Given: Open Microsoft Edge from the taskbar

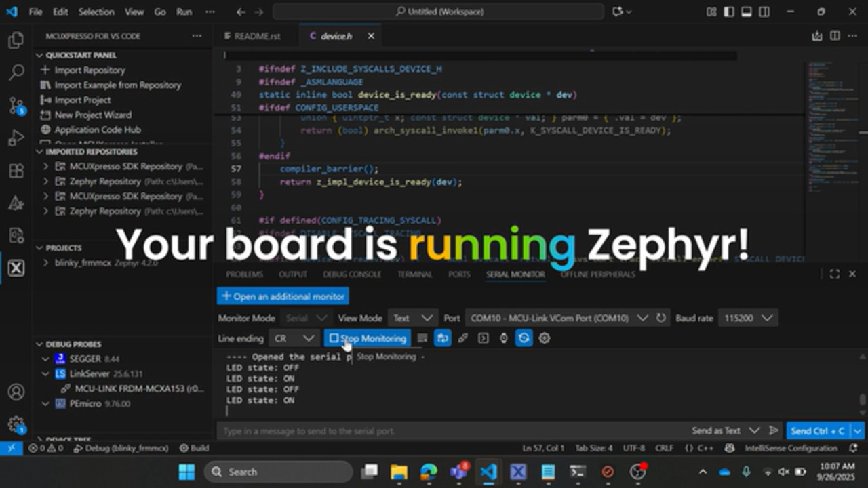Looking at the screenshot, I should 429,472.
